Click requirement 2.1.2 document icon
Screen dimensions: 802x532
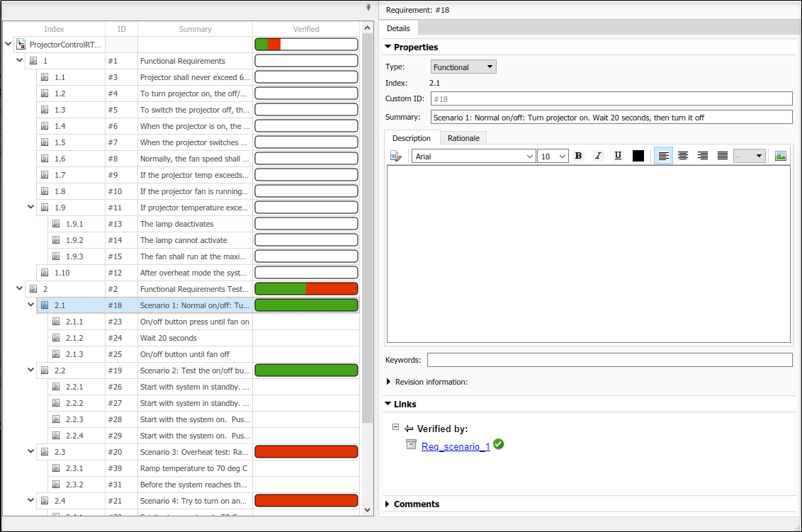(x=56, y=338)
